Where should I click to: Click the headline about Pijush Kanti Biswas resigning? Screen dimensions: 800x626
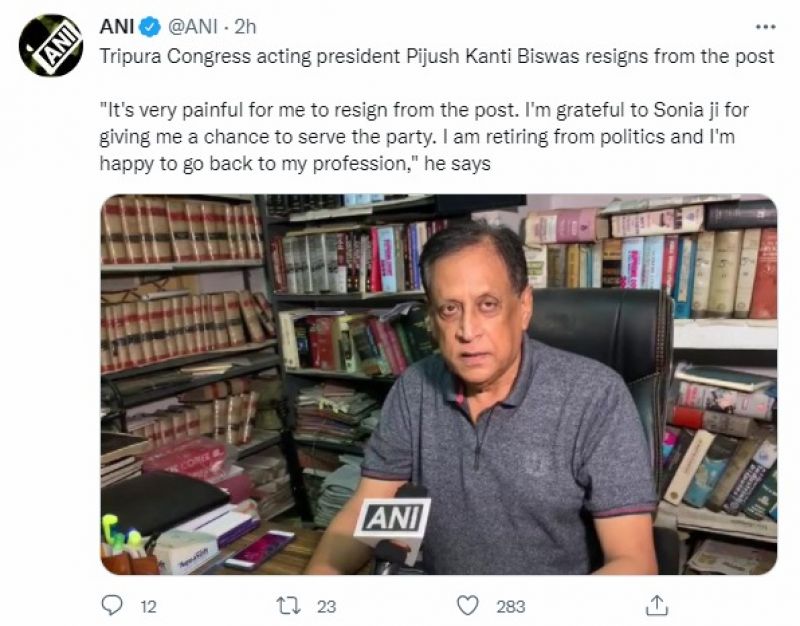click(437, 56)
